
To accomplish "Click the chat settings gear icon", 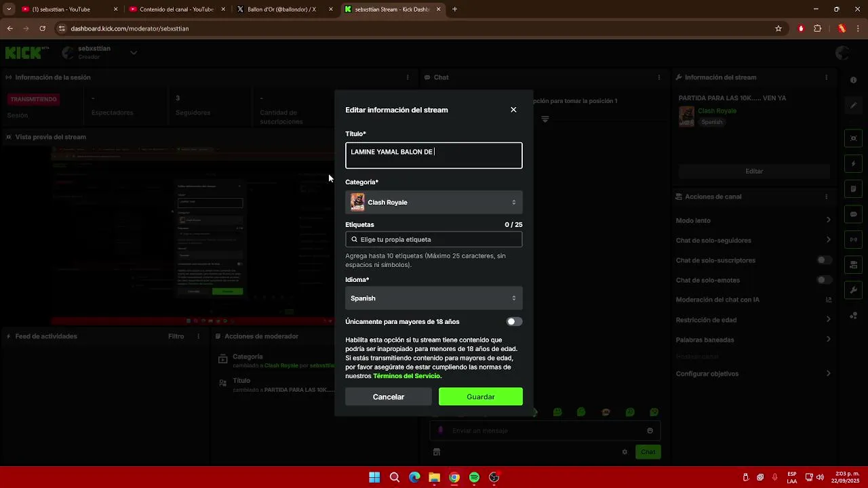I will coord(625,452).
